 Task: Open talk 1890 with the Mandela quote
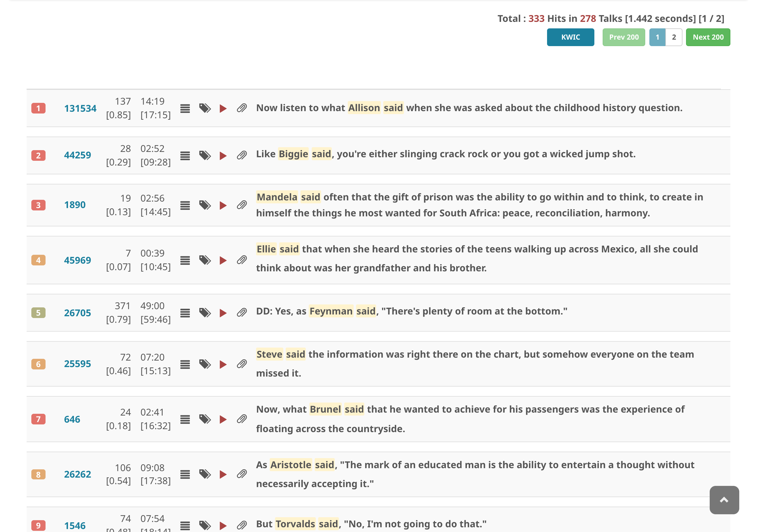[x=75, y=204]
